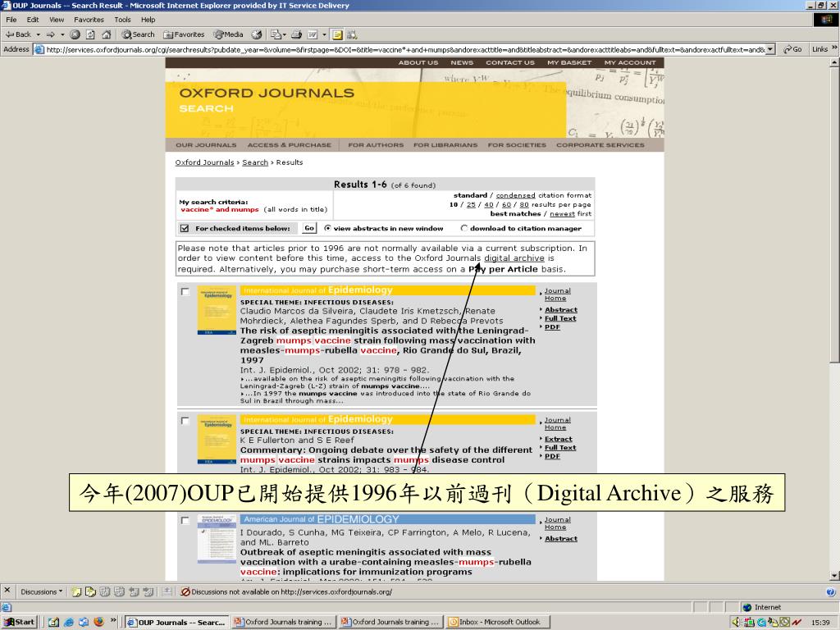Click the Epidemiology cover for the Silveira article
840x630 pixels.
click(217, 310)
